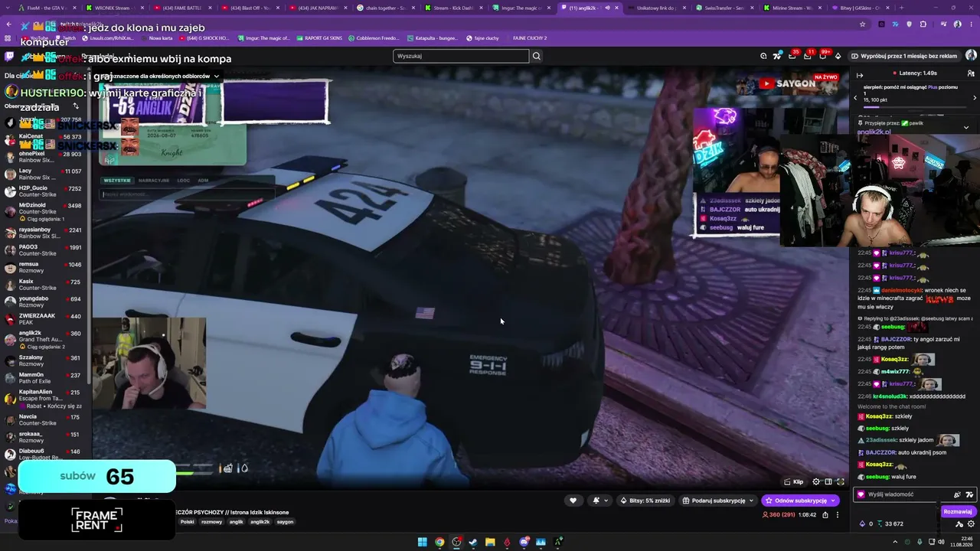Open Discord from the taskbar
Screen dimensions: 980x551
524,543
